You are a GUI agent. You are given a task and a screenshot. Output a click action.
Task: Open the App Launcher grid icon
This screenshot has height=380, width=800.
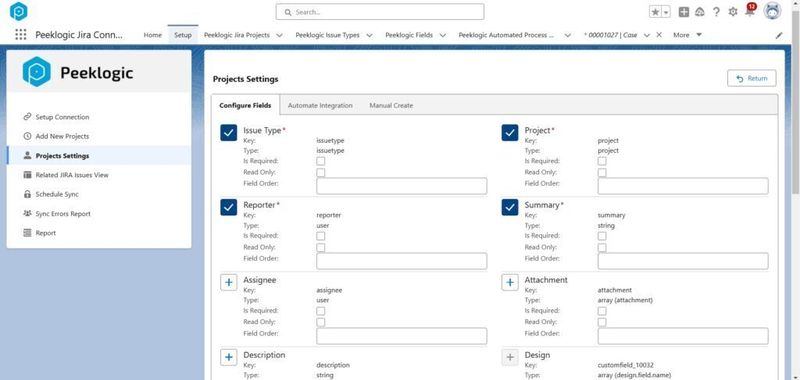(x=20, y=35)
